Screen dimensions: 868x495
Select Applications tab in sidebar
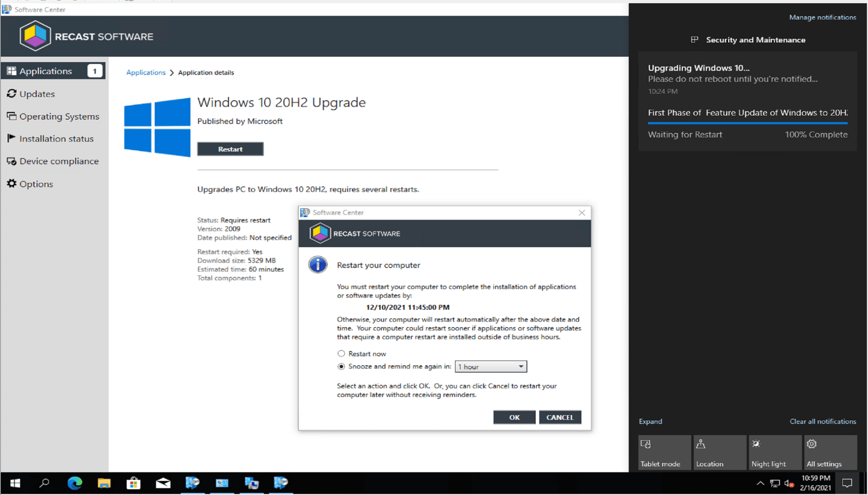pos(45,71)
